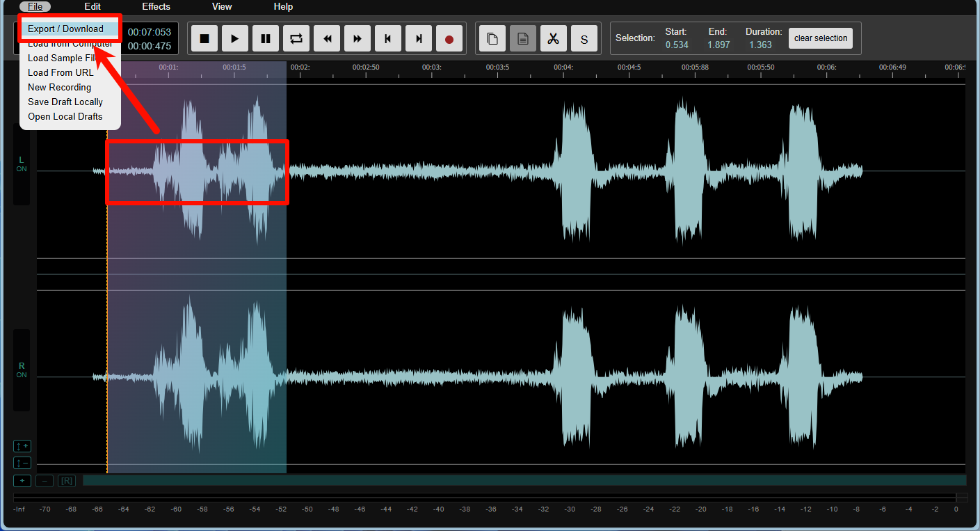Start recording with the red record button
Image resolution: width=980 pixels, height=531 pixels.
pos(449,39)
